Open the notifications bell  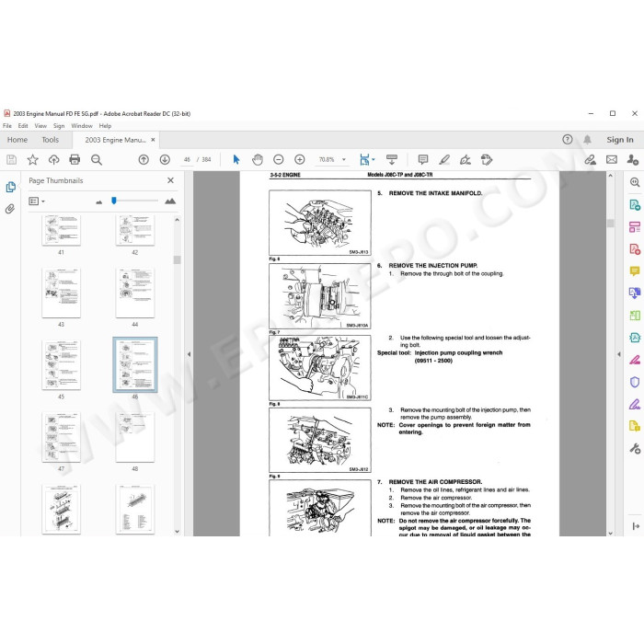tap(587, 140)
